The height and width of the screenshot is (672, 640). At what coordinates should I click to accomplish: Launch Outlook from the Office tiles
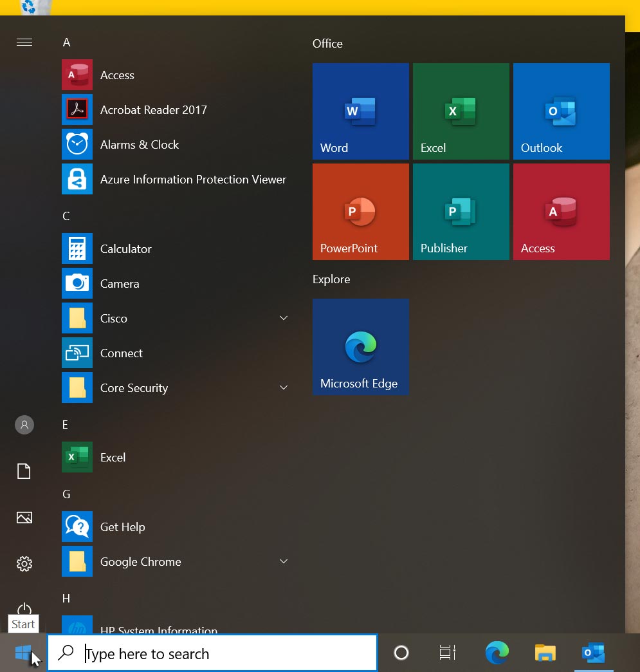[561, 111]
